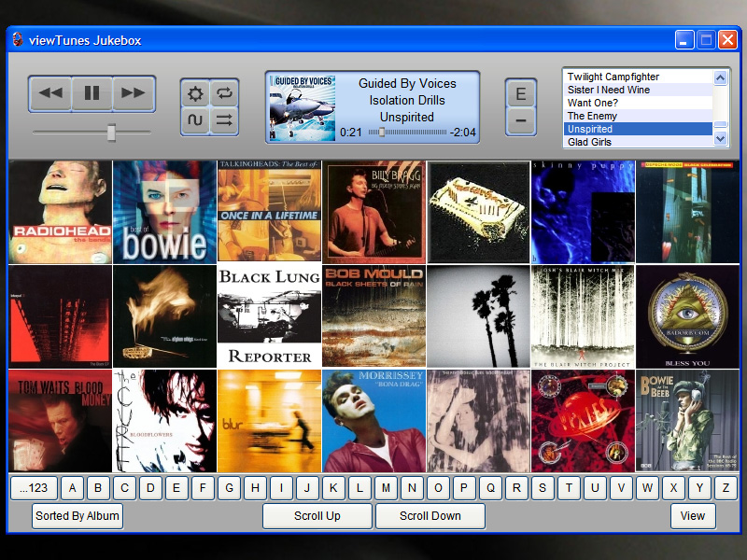747x560 pixels.
Task: Jump to letter K
Action: click(x=333, y=487)
